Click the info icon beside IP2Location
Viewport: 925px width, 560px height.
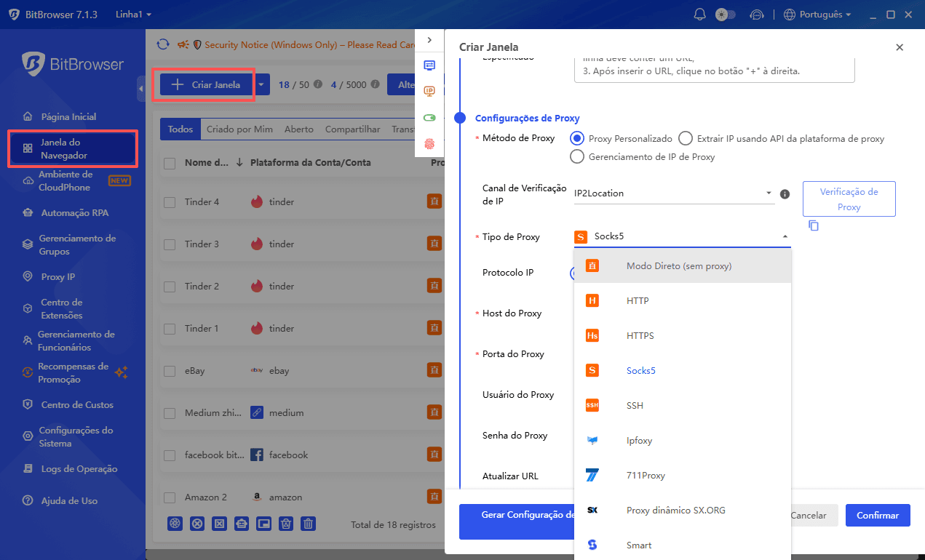[785, 194]
